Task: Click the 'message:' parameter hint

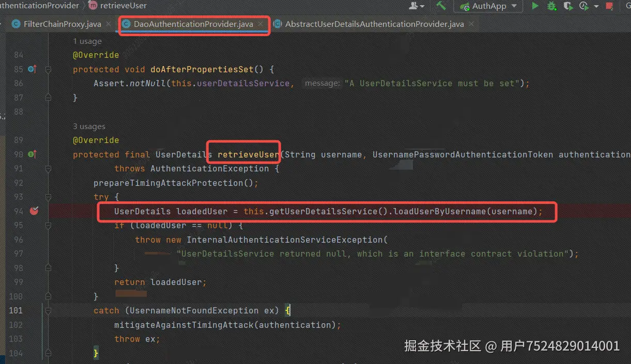Action: point(322,84)
